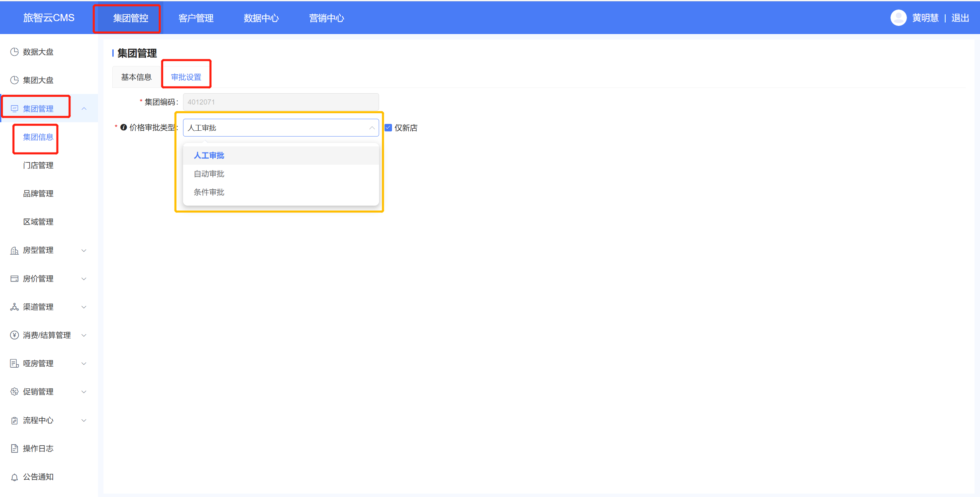Expand the 消费/结算管理 section chevron
This screenshot has width=980, height=497.
click(x=84, y=335)
